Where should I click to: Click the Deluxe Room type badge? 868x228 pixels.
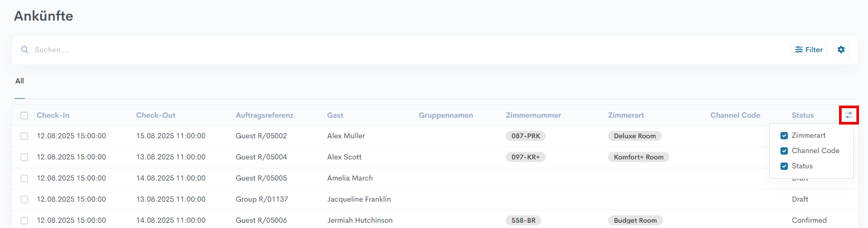pos(634,136)
